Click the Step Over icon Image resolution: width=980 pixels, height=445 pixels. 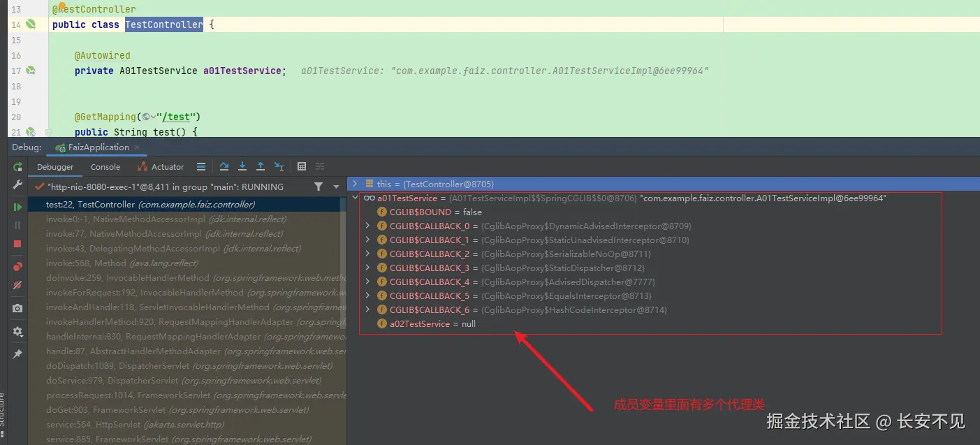click(224, 167)
